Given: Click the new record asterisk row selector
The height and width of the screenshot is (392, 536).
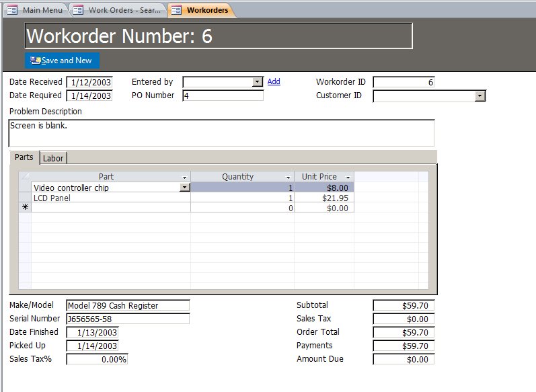Looking at the screenshot, I should (x=25, y=208).
